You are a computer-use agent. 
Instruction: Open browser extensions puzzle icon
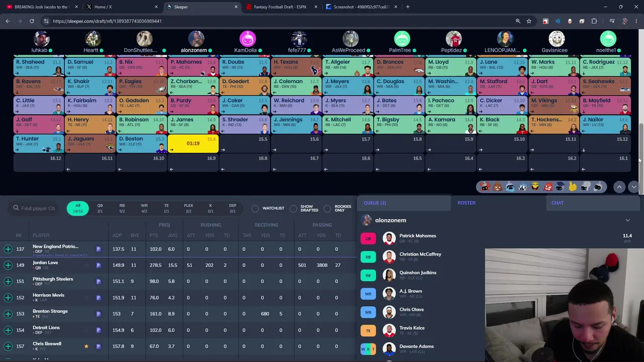594,21
